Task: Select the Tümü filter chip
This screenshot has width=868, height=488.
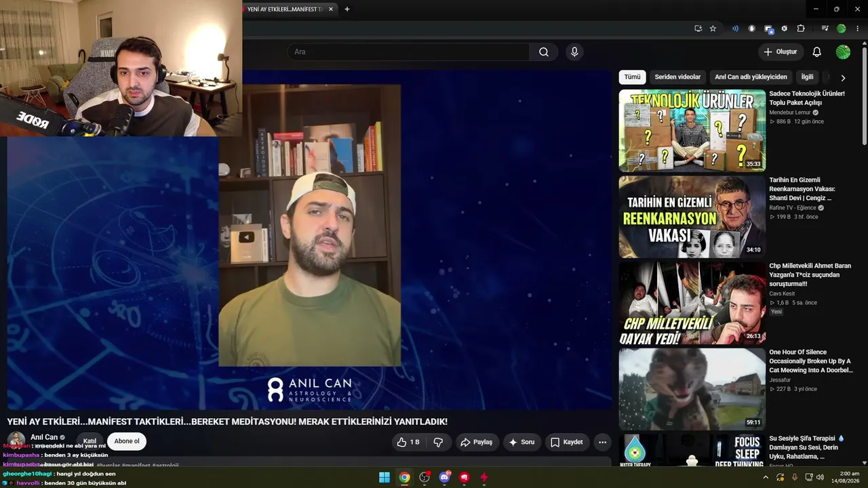Action: [632, 77]
